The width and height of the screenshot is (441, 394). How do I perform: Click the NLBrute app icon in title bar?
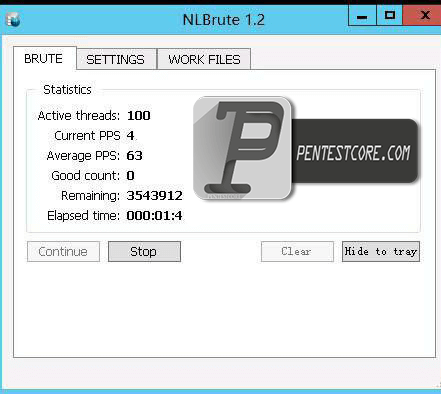(x=13, y=20)
